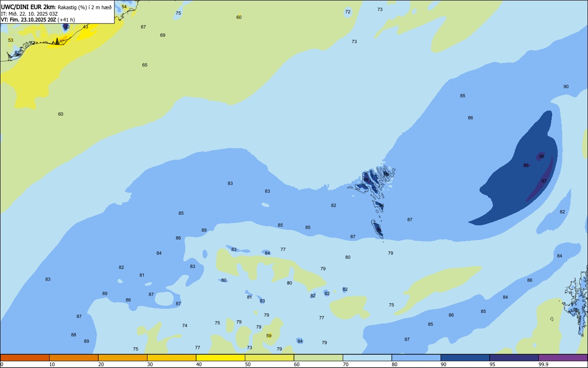The image size is (588, 368).
Task: Select the 10–20 orange legend color segment
Action: tap(73, 357)
